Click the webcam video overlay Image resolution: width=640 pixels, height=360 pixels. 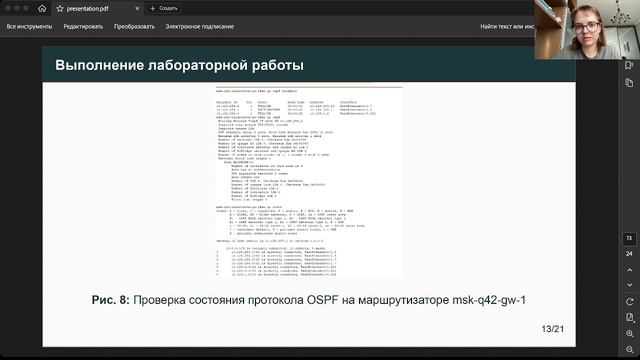587,29
